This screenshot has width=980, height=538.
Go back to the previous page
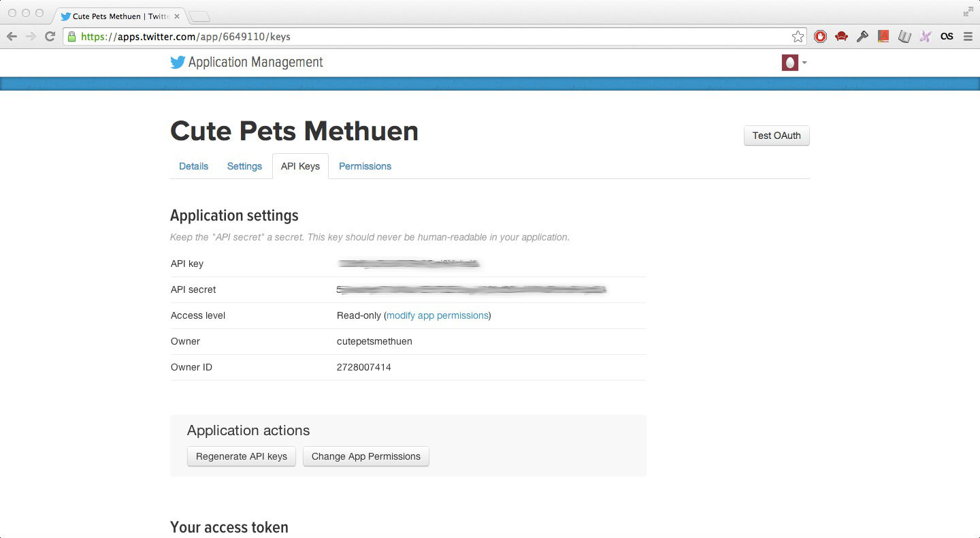click(12, 37)
